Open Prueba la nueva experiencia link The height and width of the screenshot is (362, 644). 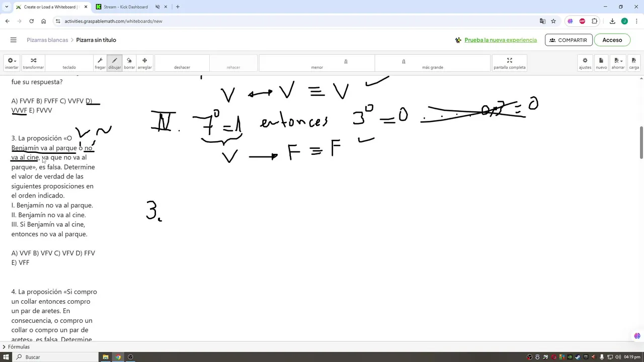[x=501, y=40]
